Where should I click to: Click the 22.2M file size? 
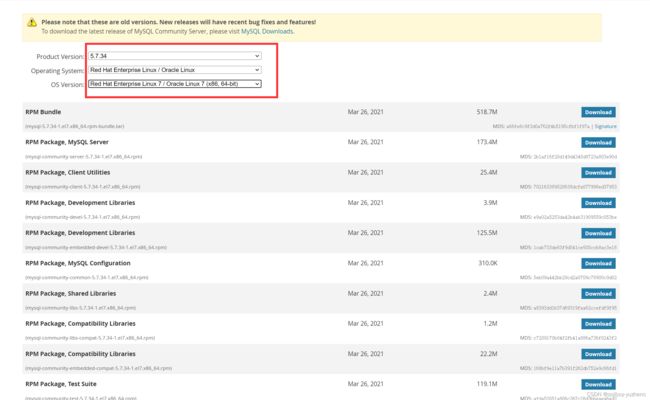(x=489, y=354)
